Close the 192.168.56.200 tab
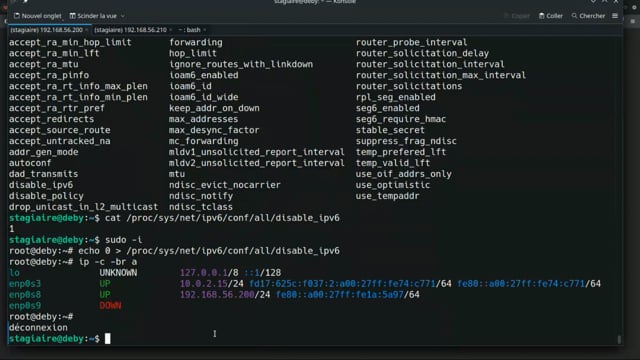 pyautogui.click(x=87, y=30)
